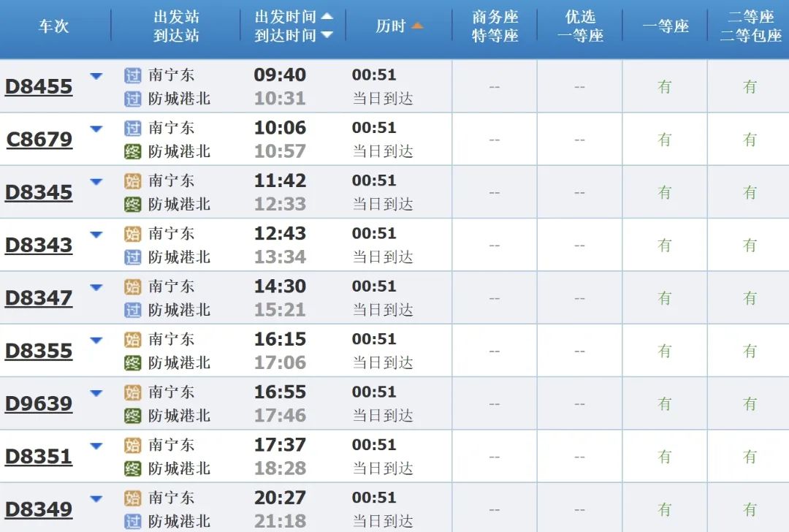This screenshot has width=789, height=532.
Task: Open the D8349 train number link
Action: click(x=39, y=509)
